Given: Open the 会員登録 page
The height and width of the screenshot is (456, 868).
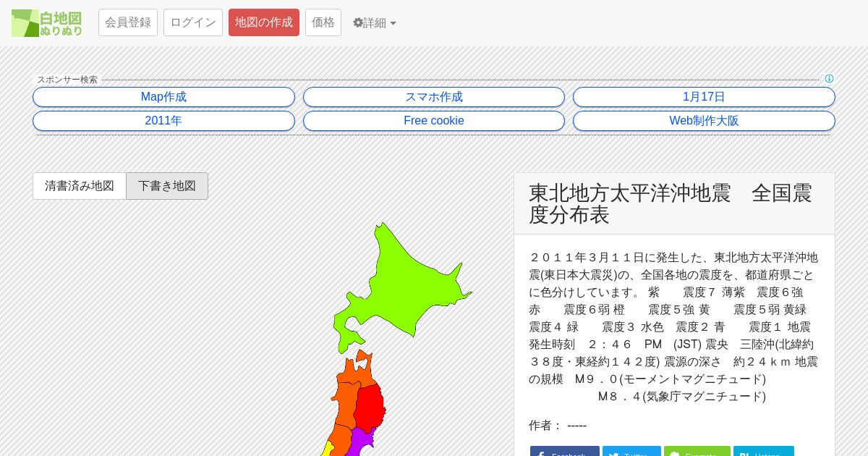Looking at the screenshot, I should (128, 22).
